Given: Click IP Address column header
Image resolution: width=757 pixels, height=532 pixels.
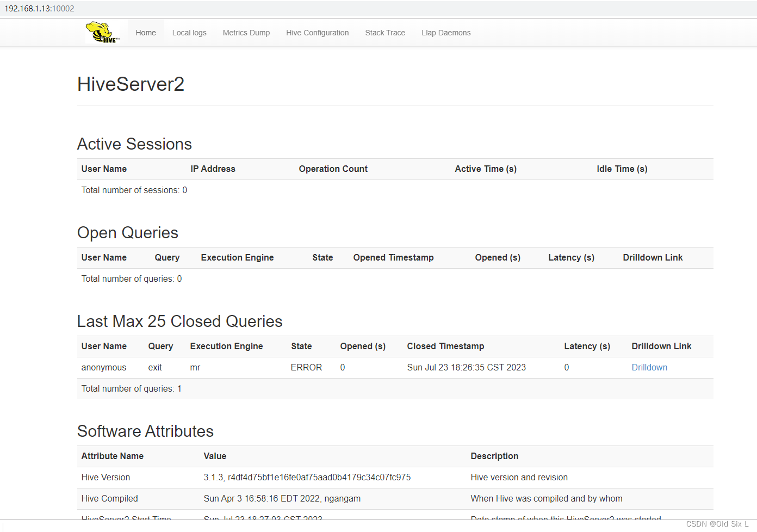Looking at the screenshot, I should click(x=213, y=169).
